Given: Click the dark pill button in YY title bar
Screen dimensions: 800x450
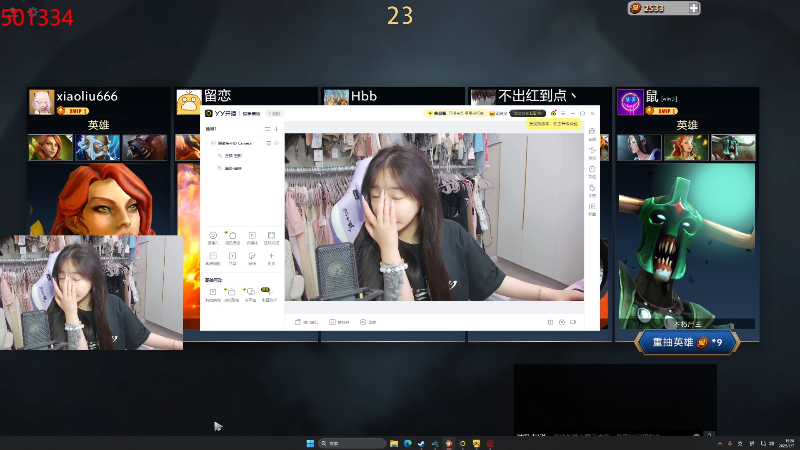Looking at the screenshot, I should click(528, 113).
